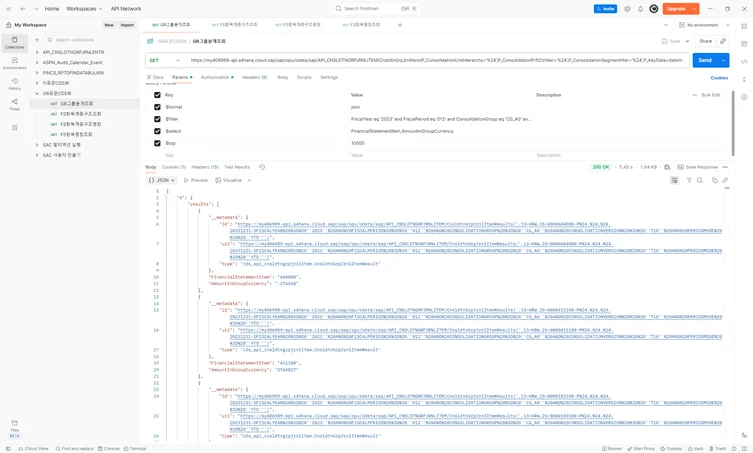
Task: Switch to the Authorization tab
Action: pyautogui.click(x=215, y=77)
